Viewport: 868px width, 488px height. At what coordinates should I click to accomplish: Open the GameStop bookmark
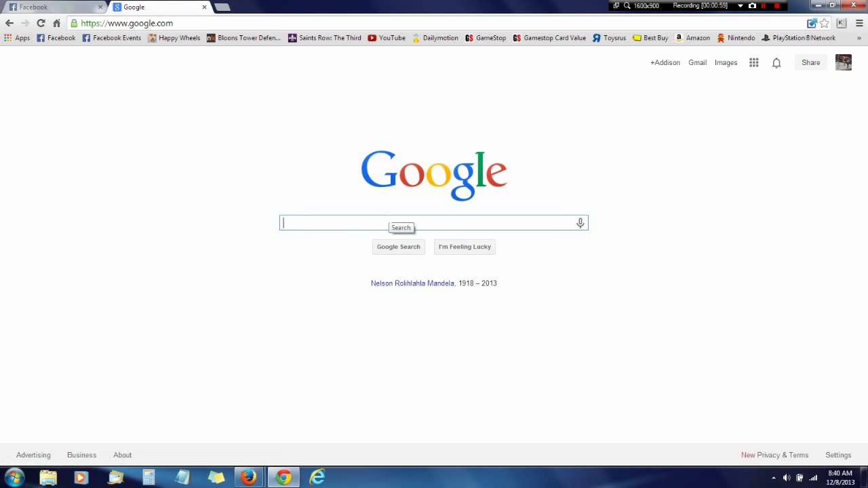click(x=486, y=38)
